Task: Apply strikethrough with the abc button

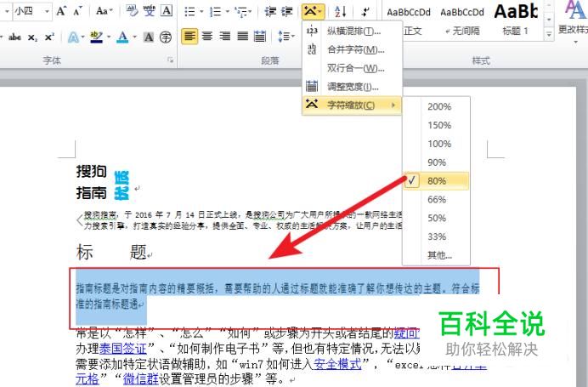Action: click(x=14, y=37)
